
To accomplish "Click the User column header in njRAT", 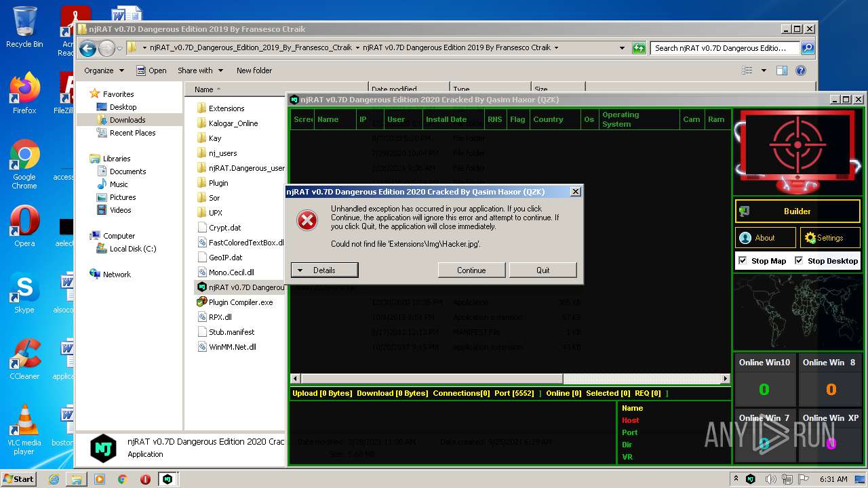I will 403,119.
